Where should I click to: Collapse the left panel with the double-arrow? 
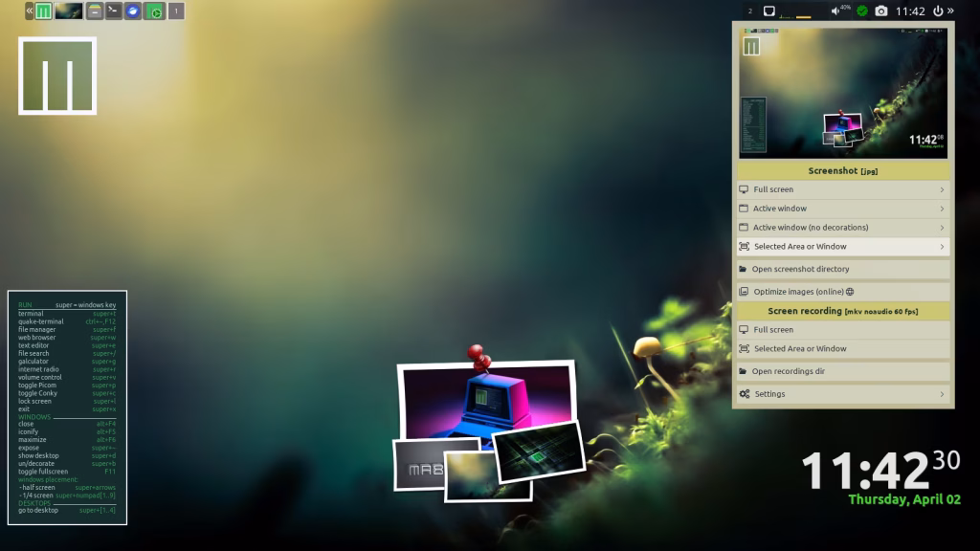tap(29, 11)
